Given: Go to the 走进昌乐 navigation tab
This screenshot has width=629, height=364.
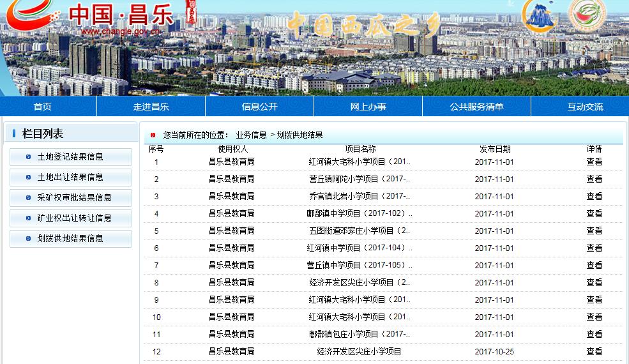Looking at the screenshot, I should 151,107.
